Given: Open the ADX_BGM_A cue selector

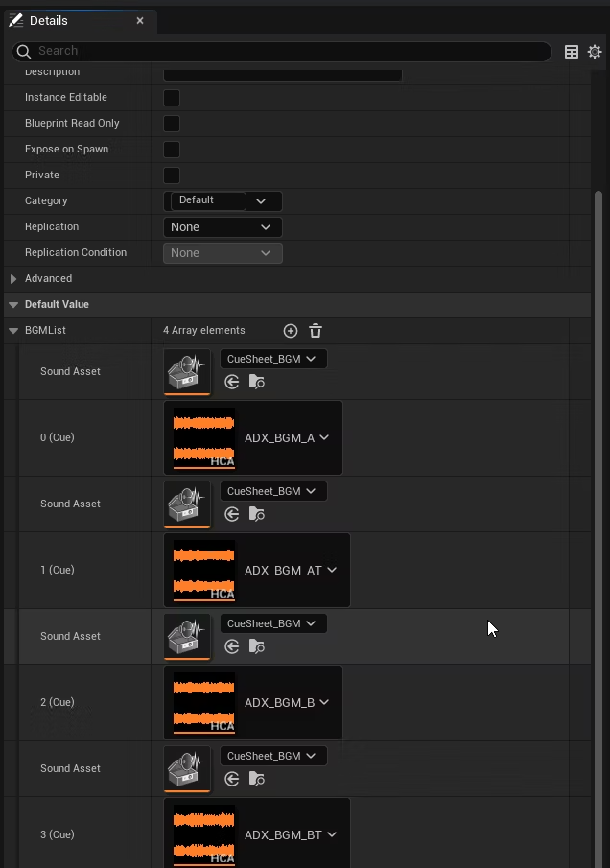Looking at the screenshot, I should [x=287, y=438].
